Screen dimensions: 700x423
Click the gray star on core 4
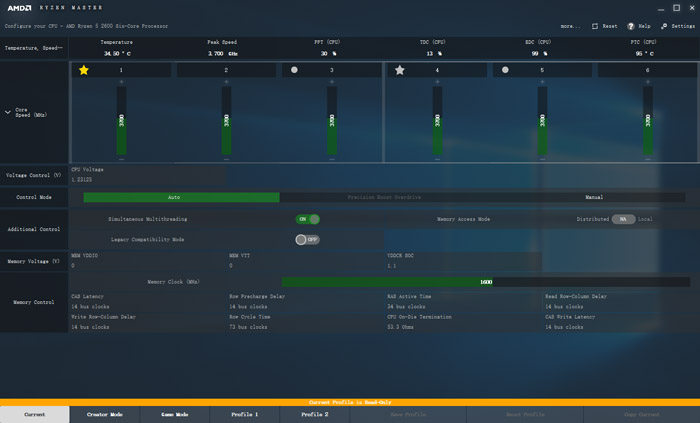tap(400, 70)
